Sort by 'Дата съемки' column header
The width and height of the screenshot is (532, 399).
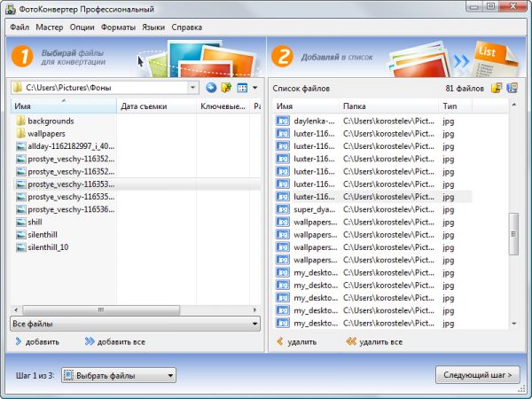pos(156,106)
